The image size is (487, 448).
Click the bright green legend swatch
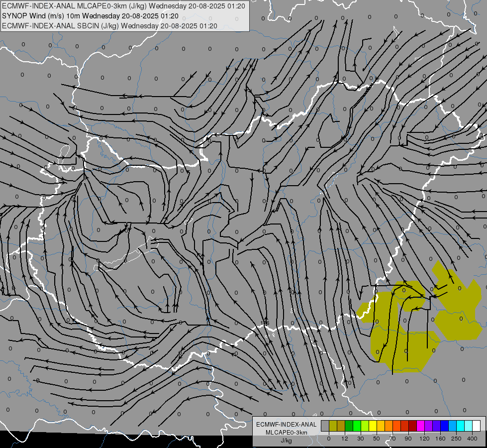(357, 426)
